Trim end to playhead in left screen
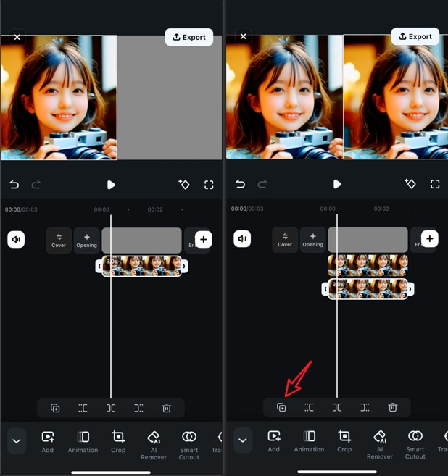 (x=138, y=408)
